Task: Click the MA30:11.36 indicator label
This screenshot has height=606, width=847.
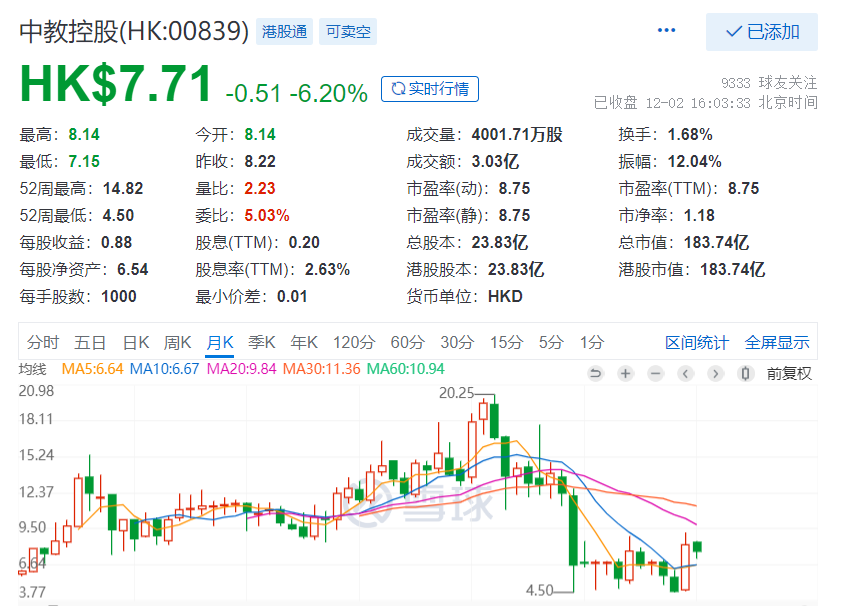Action: [321, 369]
